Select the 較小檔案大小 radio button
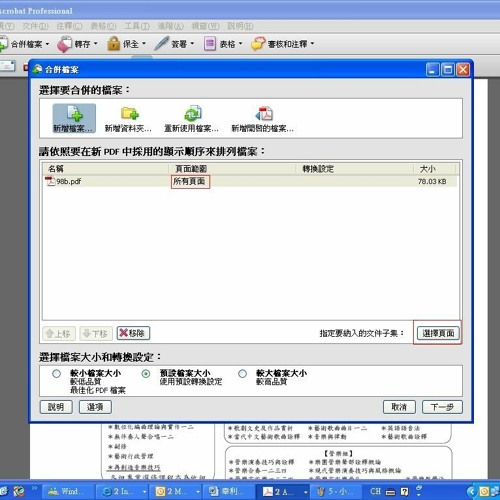The width and height of the screenshot is (500, 500). point(56,374)
